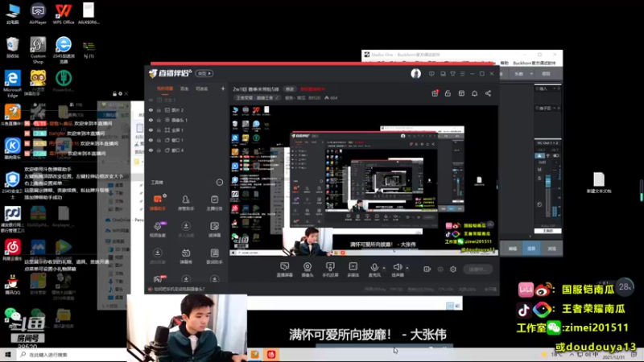The width and height of the screenshot is (644, 362).
Task: Add a 摄像头 camera source
Action: pyautogui.click(x=308, y=269)
